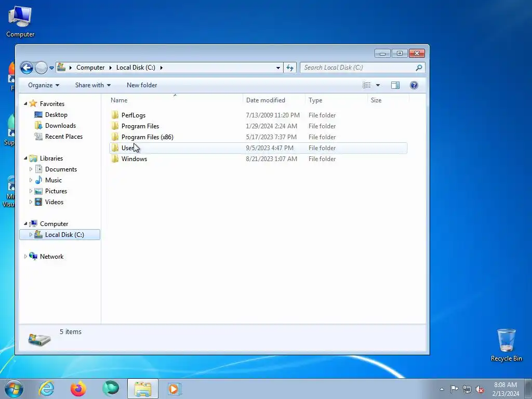
Task: Expand the Videos library triangle
Action: [x=31, y=202]
